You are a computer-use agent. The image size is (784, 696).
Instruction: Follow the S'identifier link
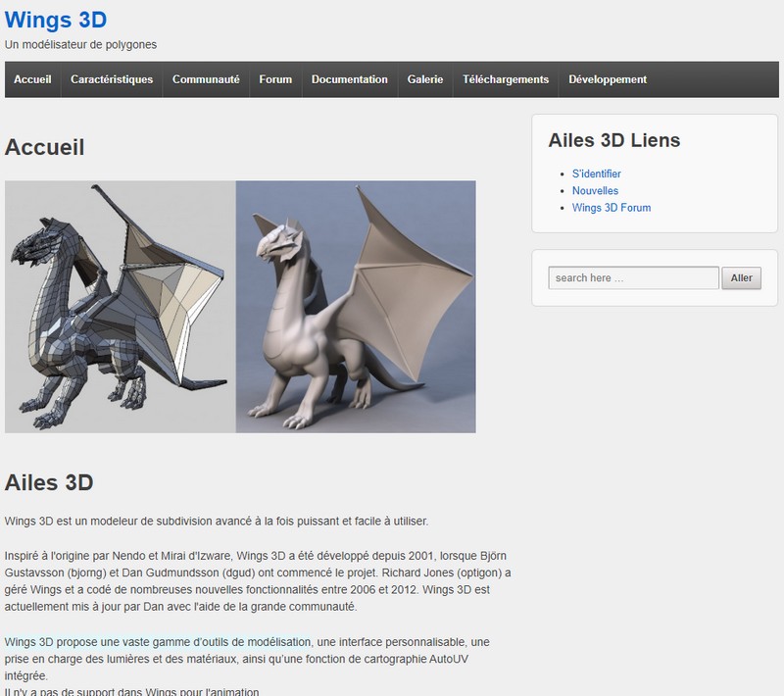coord(597,174)
